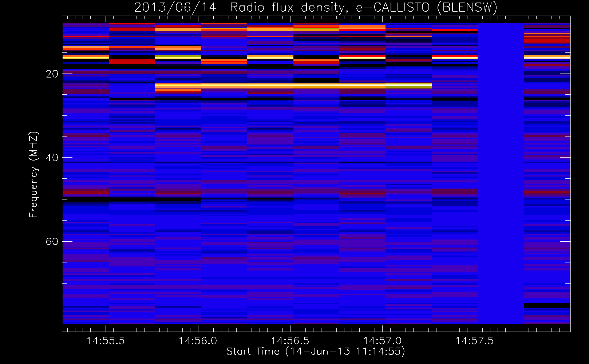Click the 'e-CALLISTO (BLENSW)' title text
589x364 pixels.
click(426, 7)
